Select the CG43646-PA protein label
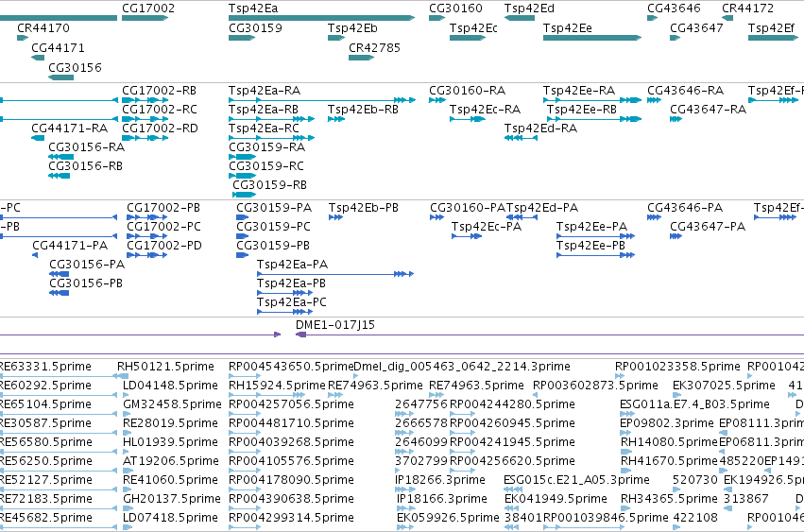Viewport: 804px width, 532px height. tap(685, 208)
